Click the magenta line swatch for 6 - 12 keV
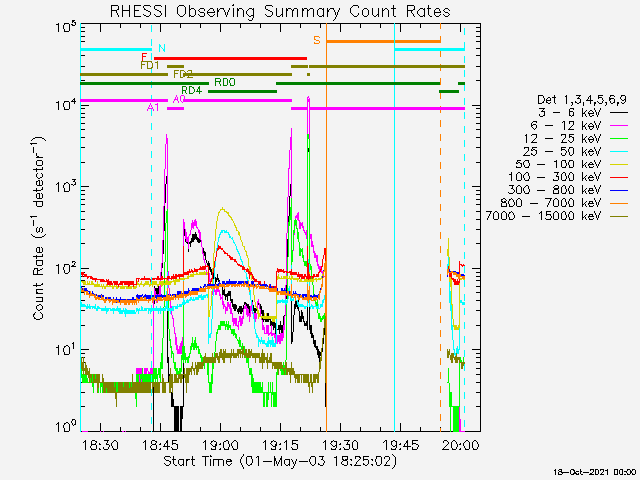 [x=619, y=125]
